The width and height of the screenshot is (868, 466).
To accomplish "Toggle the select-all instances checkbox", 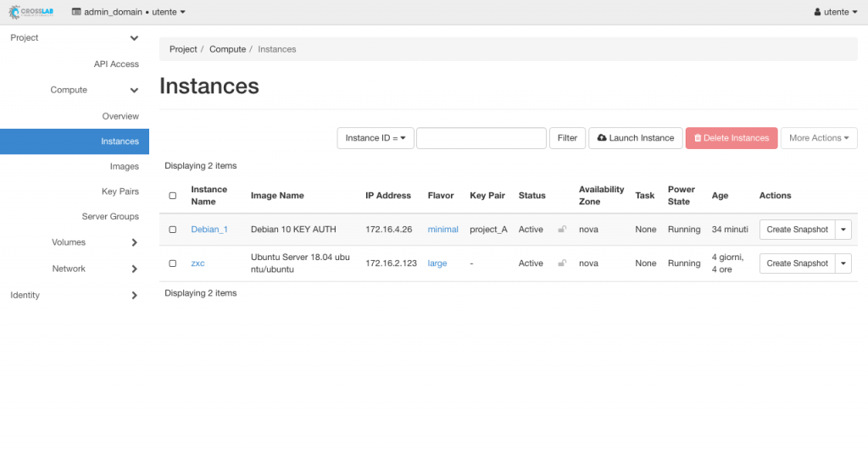I will [173, 196].
